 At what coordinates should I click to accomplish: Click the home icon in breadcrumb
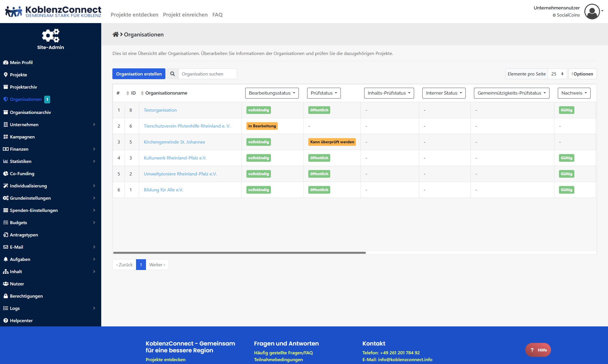click(115, 34)
